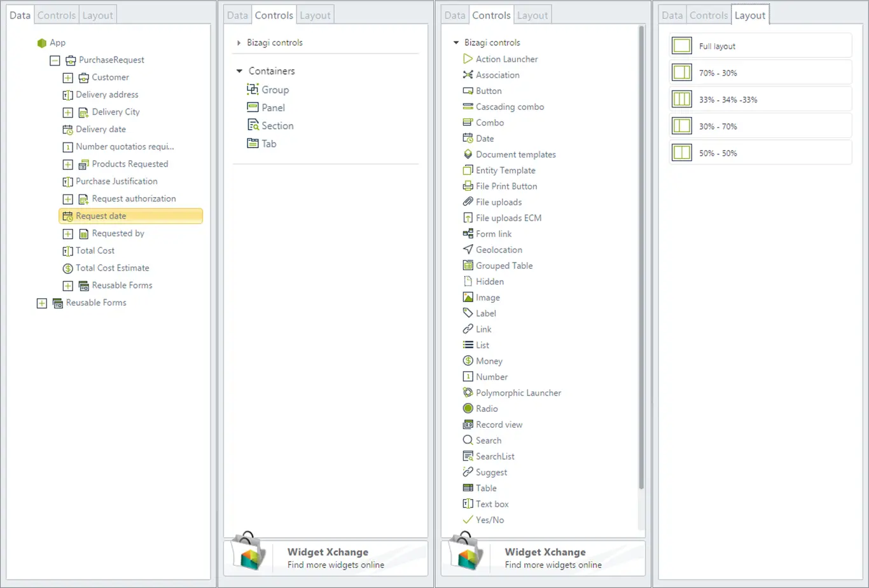Open Widget Xchange in second panel

(326, 557)
